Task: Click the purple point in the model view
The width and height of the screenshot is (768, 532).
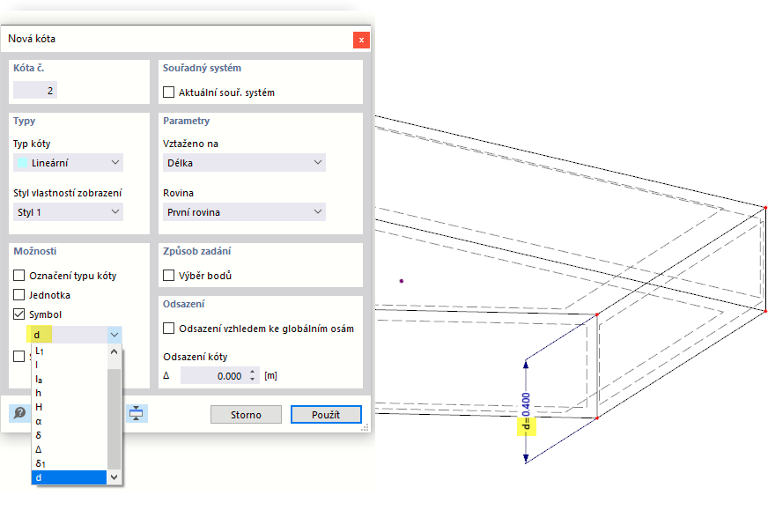Action: click(x=401, y=281)
